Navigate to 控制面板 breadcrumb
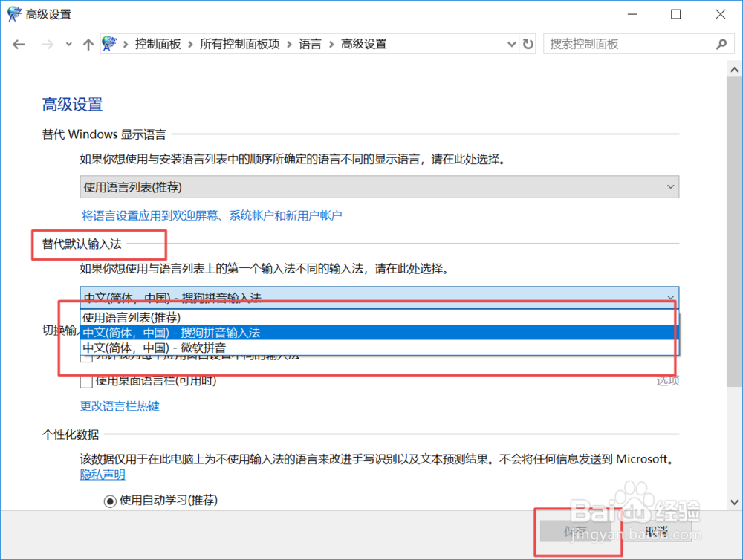The image size is (743, 560). 158,44
